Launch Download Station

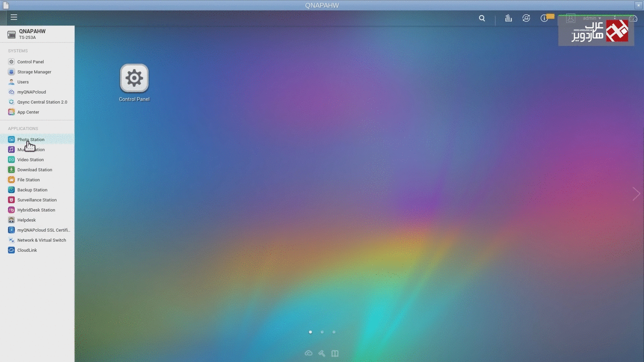click(x=37, y=170)
